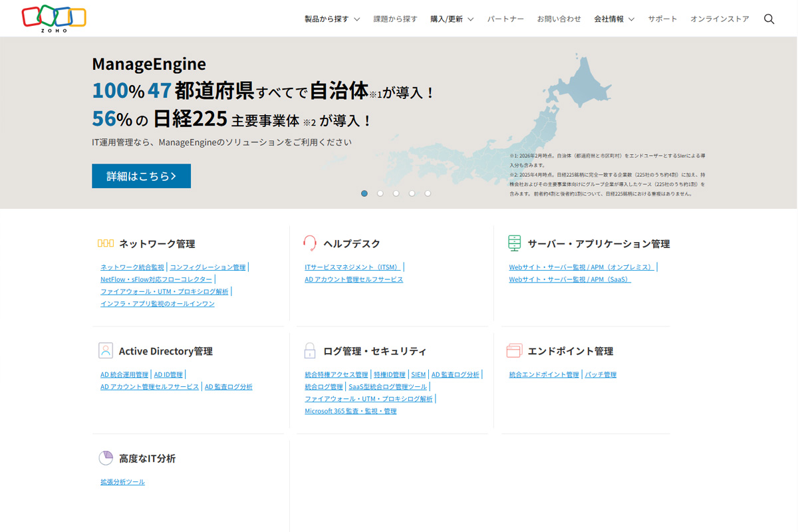Open the オンラインストア menu item
The height and width of the screenshot is (532, 798).
coord(720,19)
